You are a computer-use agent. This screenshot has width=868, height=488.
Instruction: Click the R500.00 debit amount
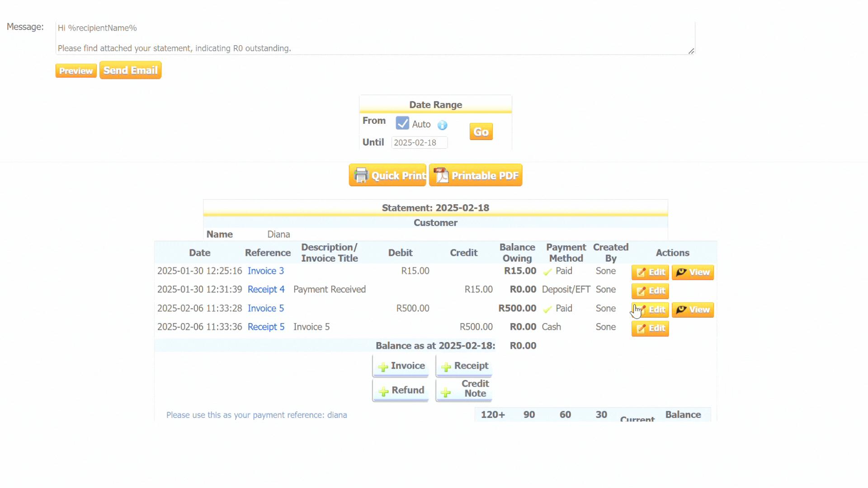tap(413, 308)
